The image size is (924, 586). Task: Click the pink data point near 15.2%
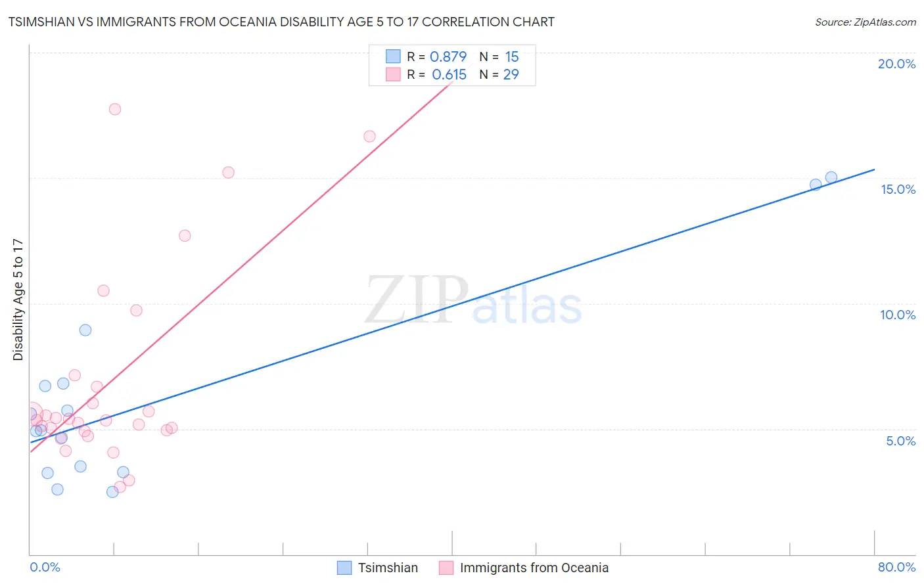pos(228,173)
